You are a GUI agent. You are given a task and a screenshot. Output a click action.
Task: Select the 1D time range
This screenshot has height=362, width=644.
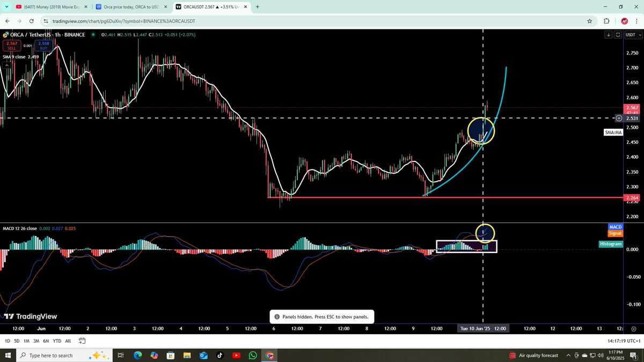click(8, 341)
